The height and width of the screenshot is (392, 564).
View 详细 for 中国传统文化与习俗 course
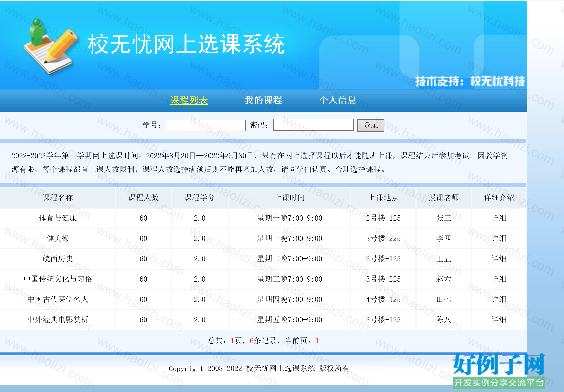pyautogui.click(x=499, y=279)
